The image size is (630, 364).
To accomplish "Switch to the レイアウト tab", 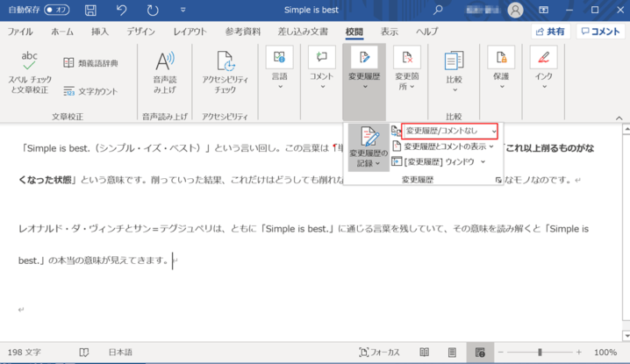I will pos(190,32).
